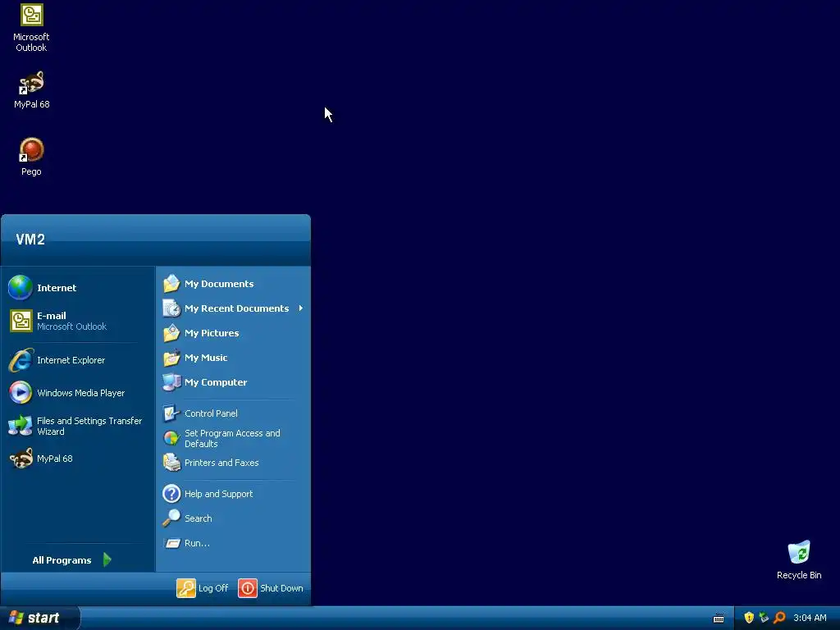Open the Run... dialog
Viewport: 840px width, 630px height.
click(234, 543)
